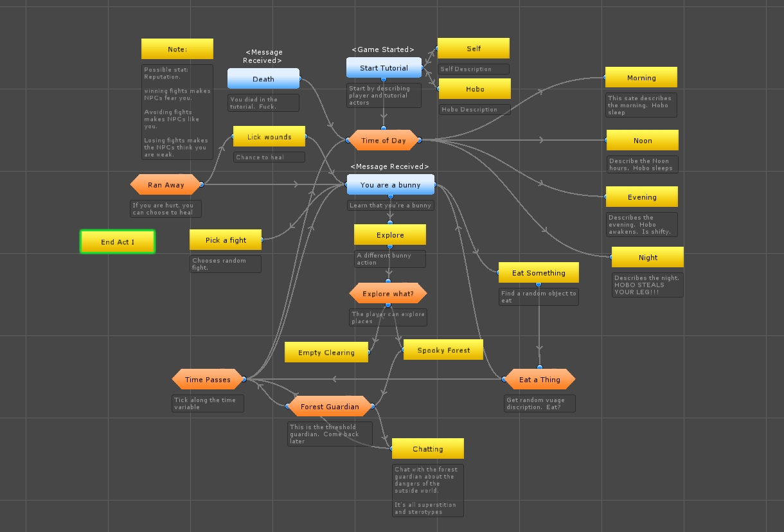Click the Chatting state node
This screenshot has width=784, height=532.
coord(427,449)
